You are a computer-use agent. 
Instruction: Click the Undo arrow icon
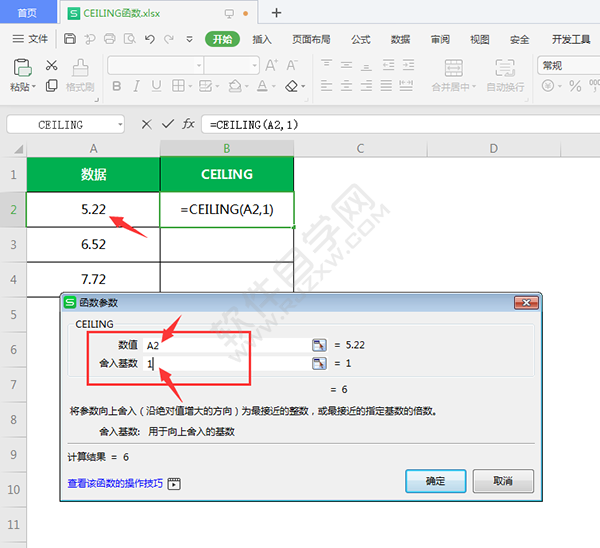click(x=150, y=39)
